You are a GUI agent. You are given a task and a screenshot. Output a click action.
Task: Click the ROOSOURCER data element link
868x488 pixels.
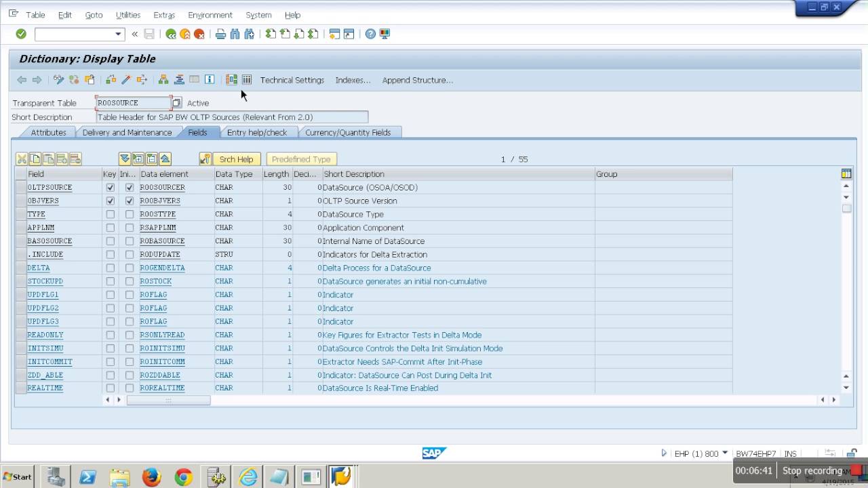click(163, 188)
